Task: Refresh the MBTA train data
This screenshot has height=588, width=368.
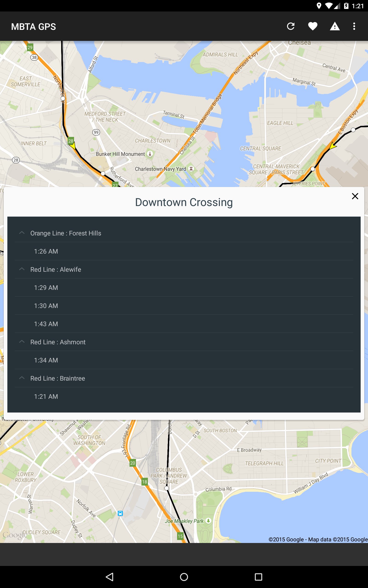Action: click(290, 26)
